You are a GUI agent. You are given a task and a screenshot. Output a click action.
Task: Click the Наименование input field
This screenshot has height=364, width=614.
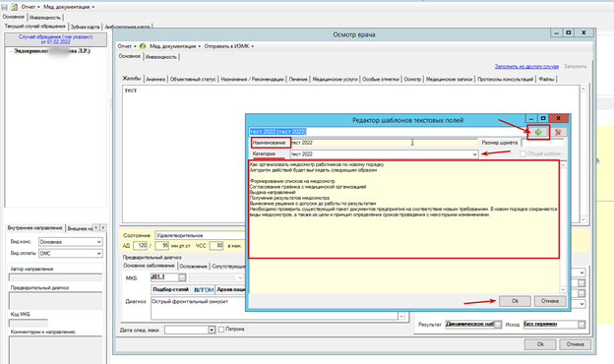click(384, 143)
